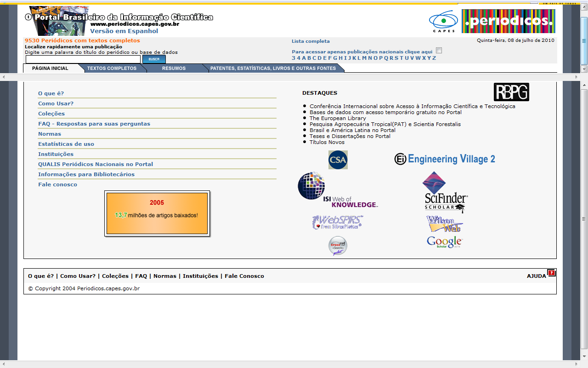Select number 3 in alphabet index

(294, 58)
